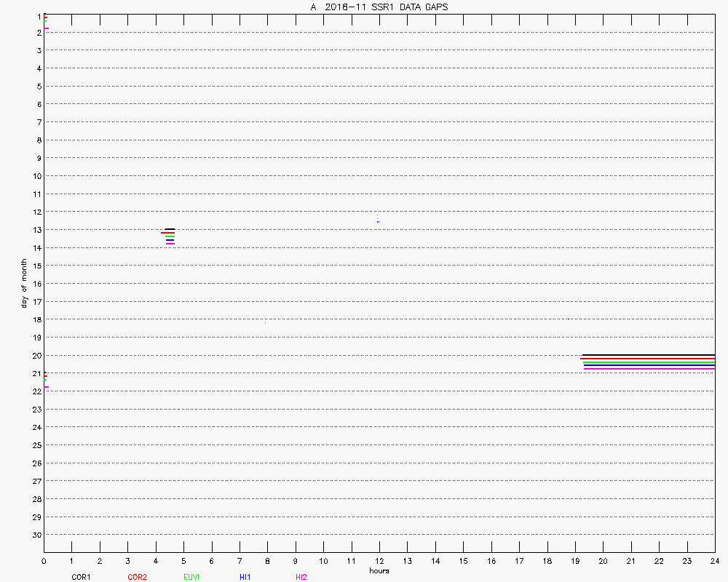This screenshot has width=728, height=582.
Task: Click the green EUVI gap bar on day 20
Action: click(648, 362)
